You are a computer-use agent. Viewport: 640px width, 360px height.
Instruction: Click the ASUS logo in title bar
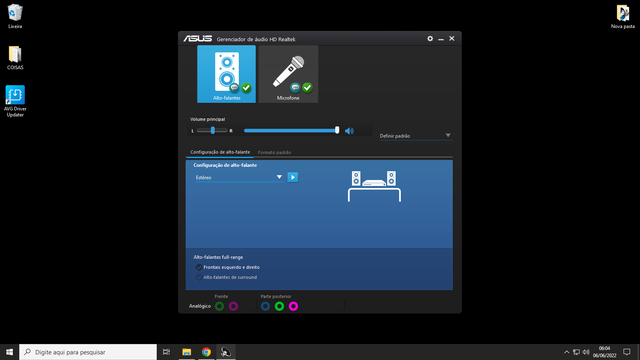(x=198, y=39)
